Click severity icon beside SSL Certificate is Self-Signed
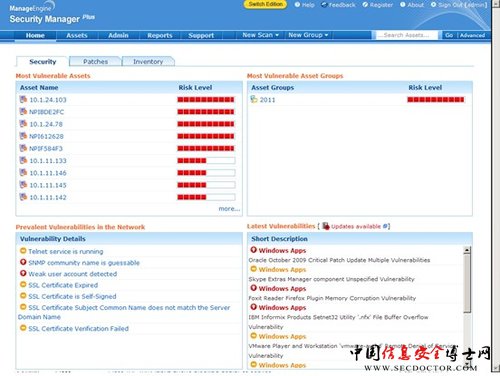Image resolution: width=500 pixels, height=376 pixels. pyautogui.click(x=23, y=296)
